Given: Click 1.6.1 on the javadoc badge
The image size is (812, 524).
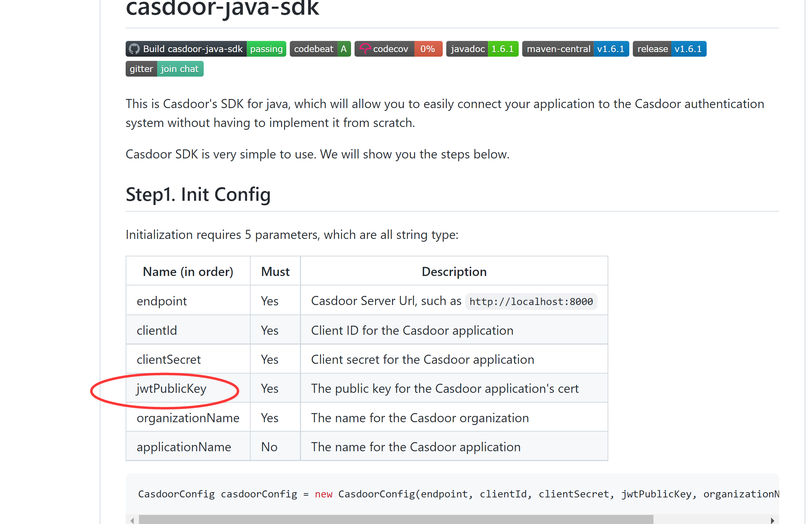Looking at the screenshot, I should coord(503,49).
